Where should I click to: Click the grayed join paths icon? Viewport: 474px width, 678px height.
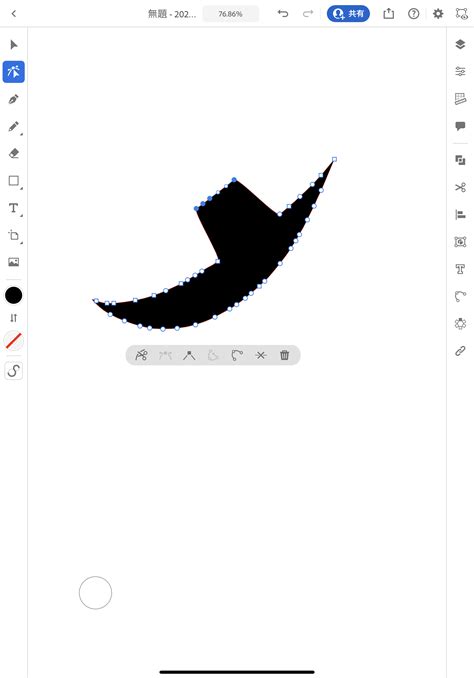(165, 355)
